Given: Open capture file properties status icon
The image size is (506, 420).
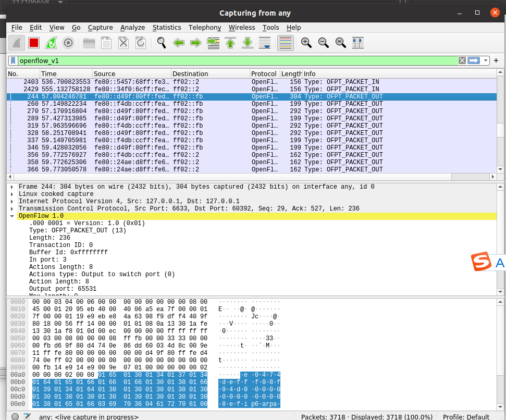Looking at the screenshot, I should click(27, 416).
